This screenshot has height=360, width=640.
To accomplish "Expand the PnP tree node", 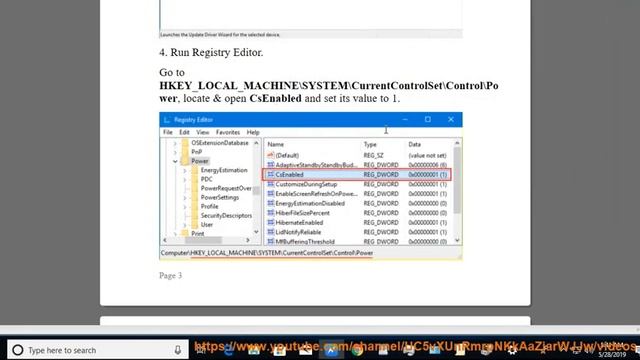I will [175, 152].
